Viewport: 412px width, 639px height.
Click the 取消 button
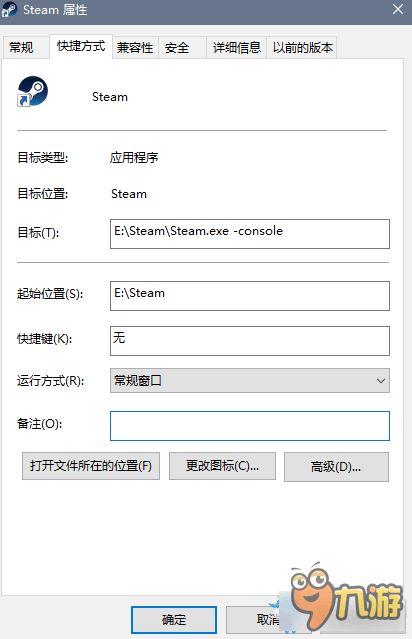tap(268, 620)
